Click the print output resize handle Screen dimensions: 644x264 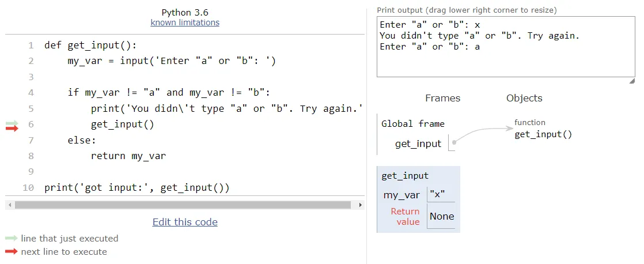(x=632, y=82)
